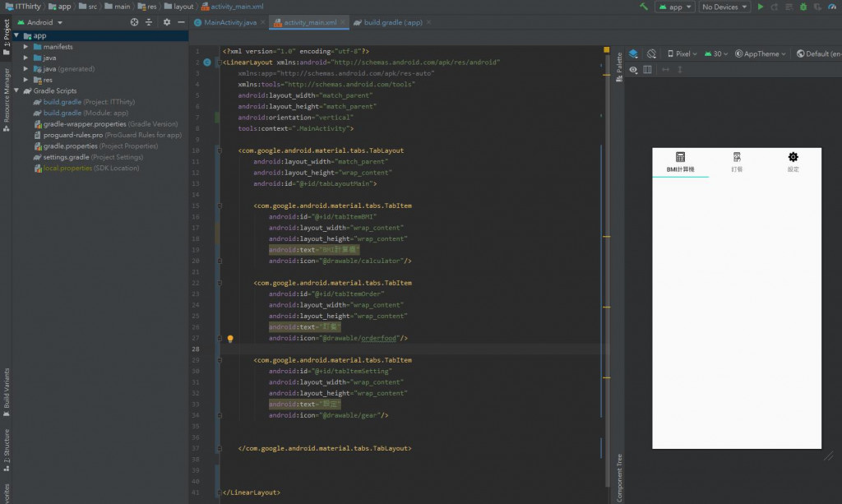The image size is (842, 504).
Task: Expand the manifests folder
Action: click(x=25, y=47)
